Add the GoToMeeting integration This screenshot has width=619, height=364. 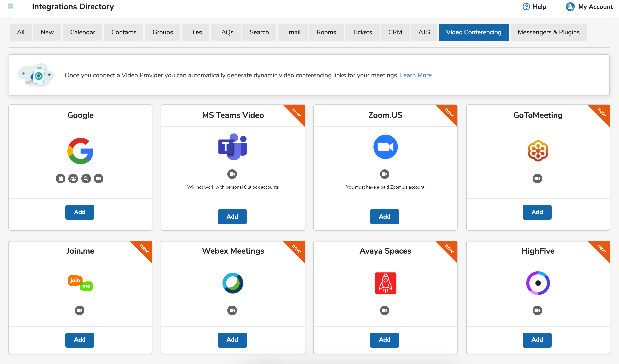pyautogui.click(x=537, y=212)
